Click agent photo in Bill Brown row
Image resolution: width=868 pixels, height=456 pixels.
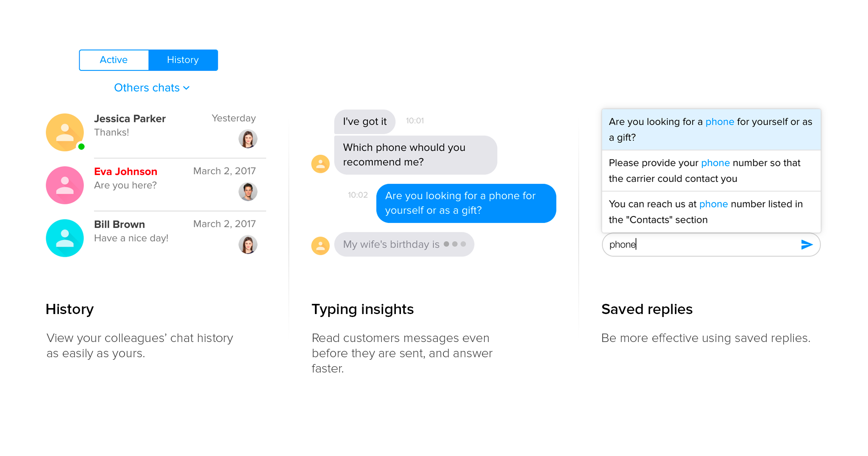(248, 245)
